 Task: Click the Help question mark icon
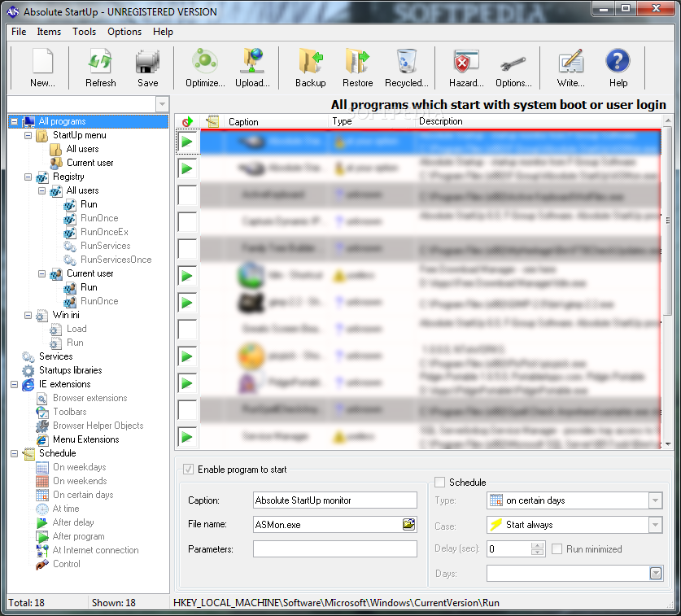tap(618, 68)
